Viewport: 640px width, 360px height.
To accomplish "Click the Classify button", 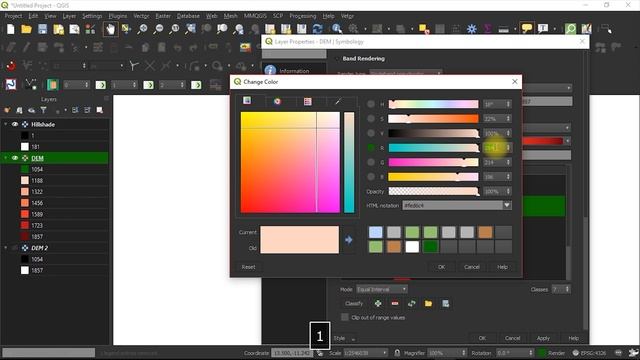I will click(x=354, y=303).
